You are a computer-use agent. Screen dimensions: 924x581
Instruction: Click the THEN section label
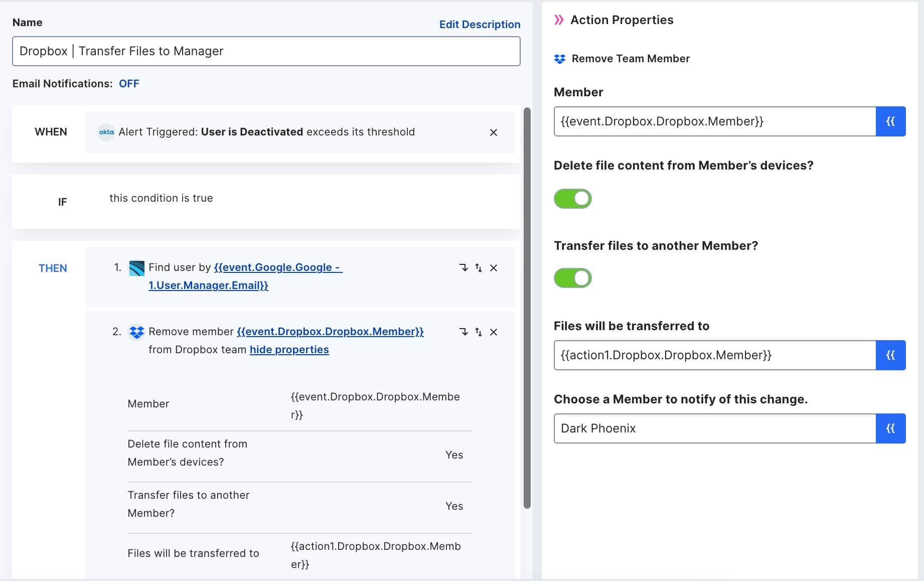[53, 268]
